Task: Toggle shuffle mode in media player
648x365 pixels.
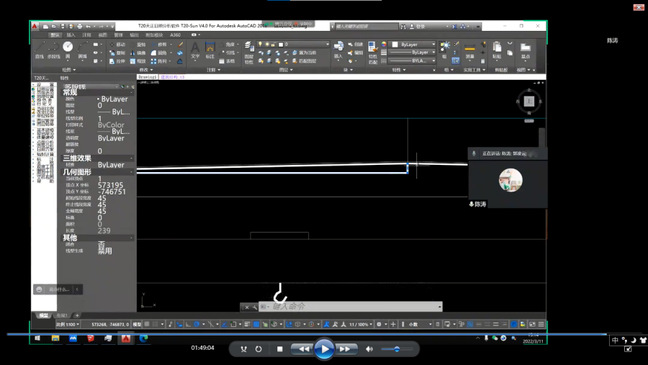Action: pos(243,349)
